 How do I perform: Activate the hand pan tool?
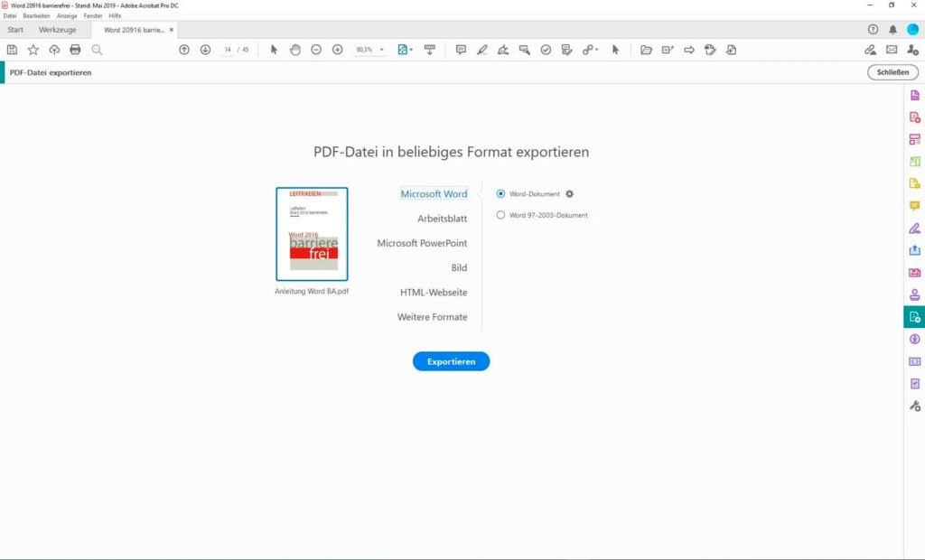295,51
